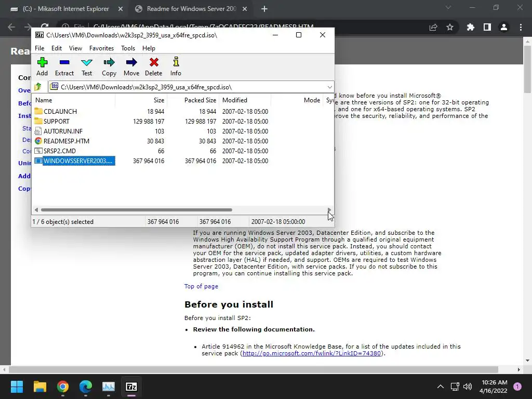
Task: Open File Explorer from the taskbar
Action: point(39,387)
